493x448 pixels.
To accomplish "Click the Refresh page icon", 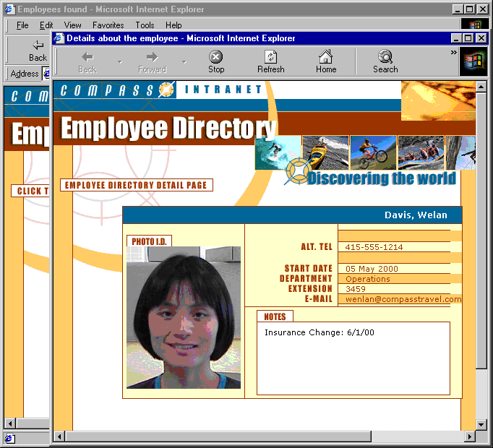I will pos(270,57).
